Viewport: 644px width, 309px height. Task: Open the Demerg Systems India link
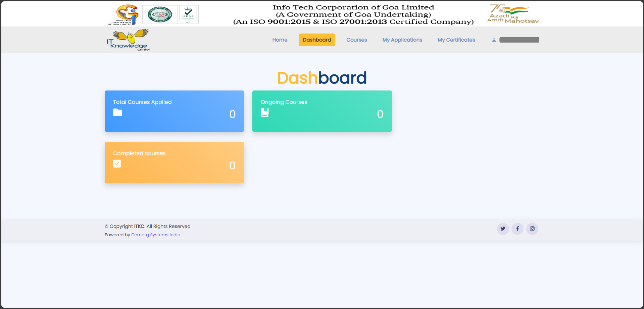tap(156, 235)
